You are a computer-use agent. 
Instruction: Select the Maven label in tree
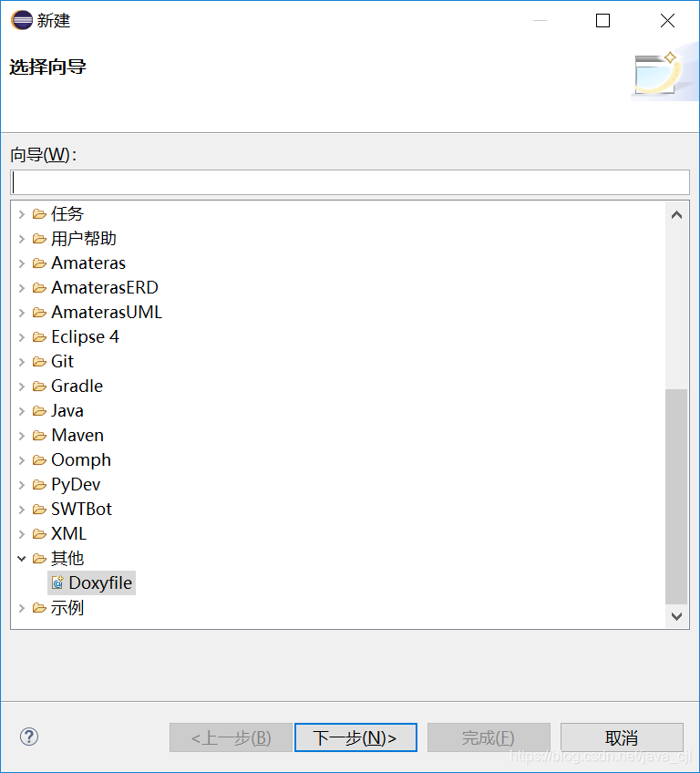tap(77, 436)
